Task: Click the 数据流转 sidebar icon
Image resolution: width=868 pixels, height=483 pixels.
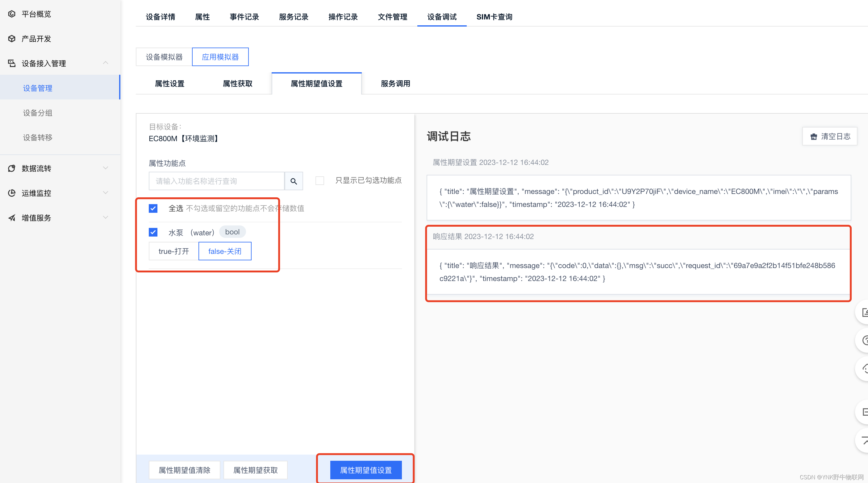Action: tap(12, 168)
